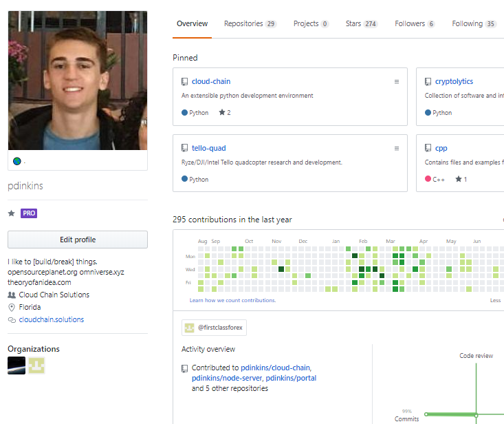The width and height of the screenshot is (504, 424).
Task: Click the star icon on cloud-chain repo
Action: [x=222, y=113]
